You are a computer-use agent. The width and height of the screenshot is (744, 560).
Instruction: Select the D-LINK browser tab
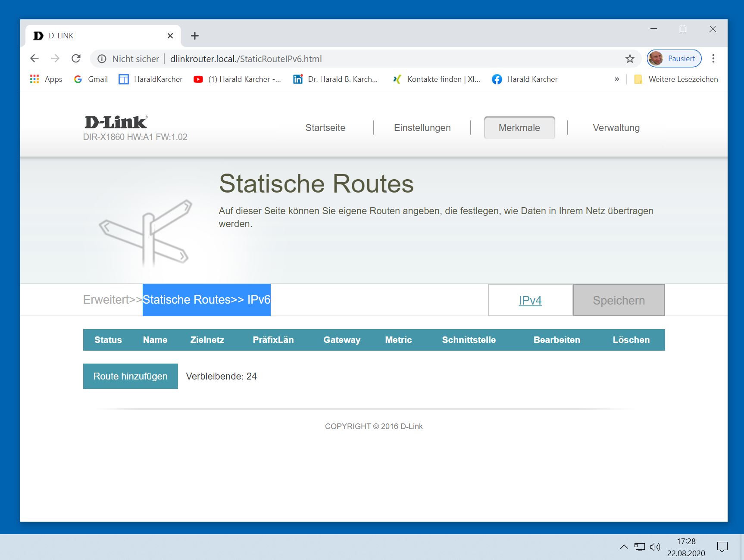(x=103, y=36)
